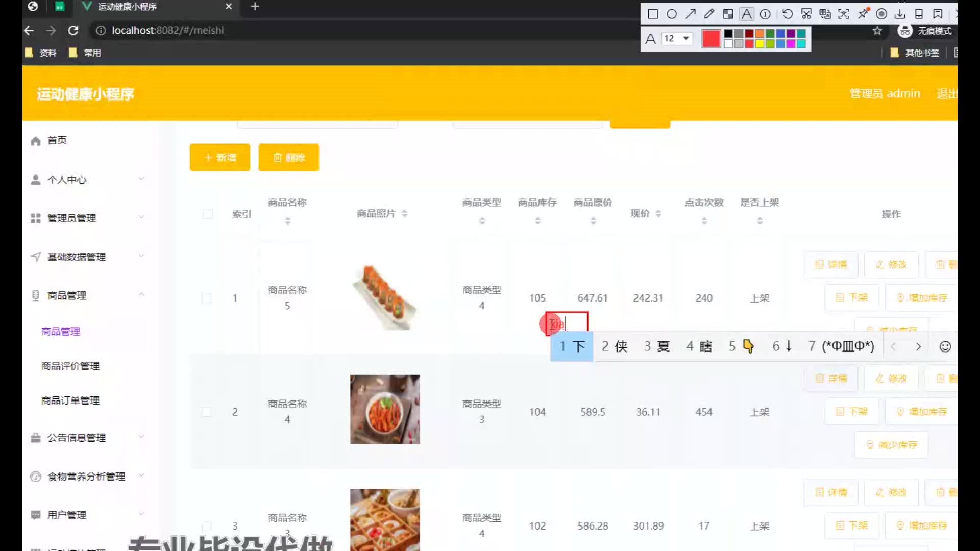Select the rectangle annotation tool
The width and height of the screenshot is (980, 551).
653,14
